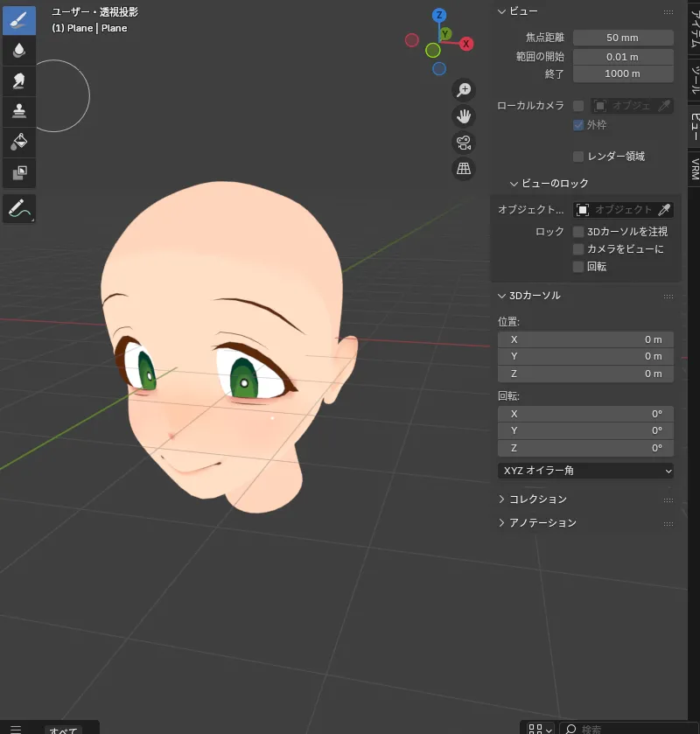The image size is (700, 734).
Task: Select the Fill bucket tool
Action: click(19, 142)
